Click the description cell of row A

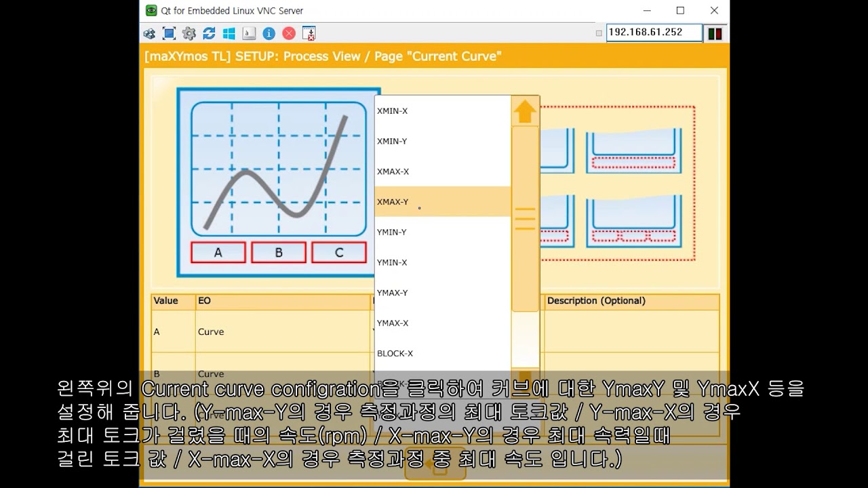tap(632, 331)
